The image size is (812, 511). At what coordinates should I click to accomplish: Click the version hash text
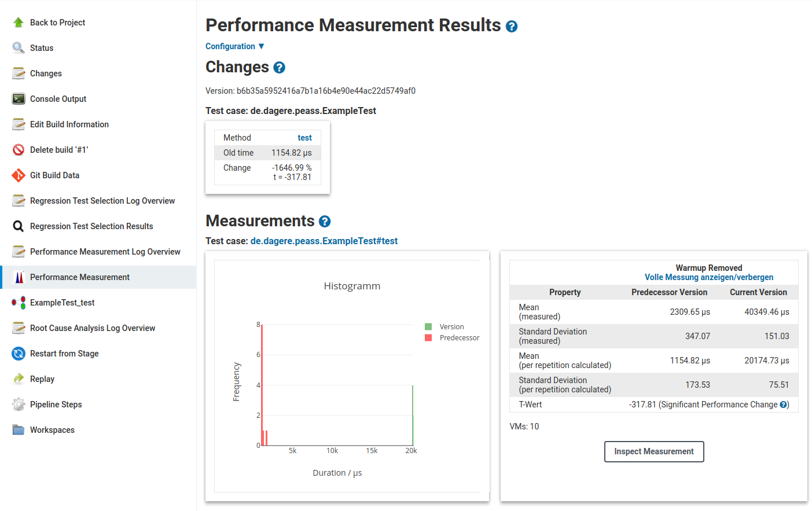pos(326,91)
